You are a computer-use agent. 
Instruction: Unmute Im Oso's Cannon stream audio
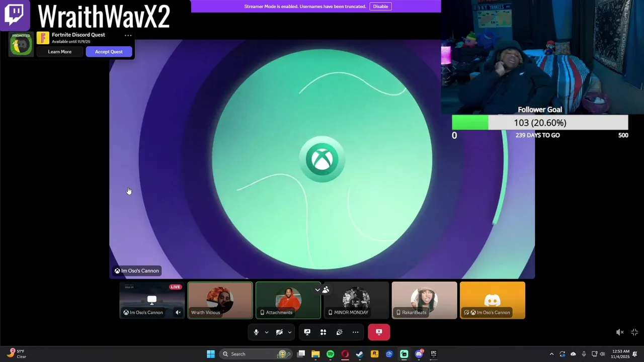(178, 312)
